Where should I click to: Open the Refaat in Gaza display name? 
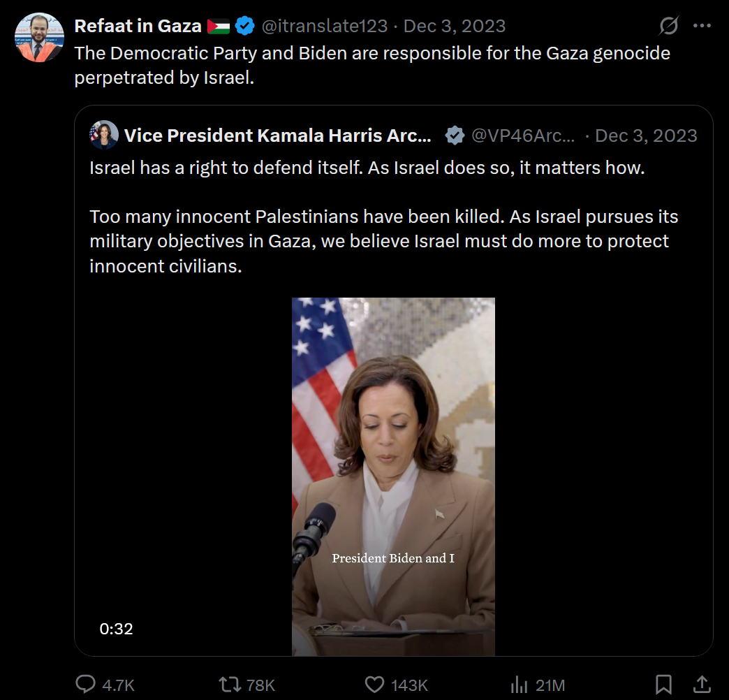(x=138, y=27)
